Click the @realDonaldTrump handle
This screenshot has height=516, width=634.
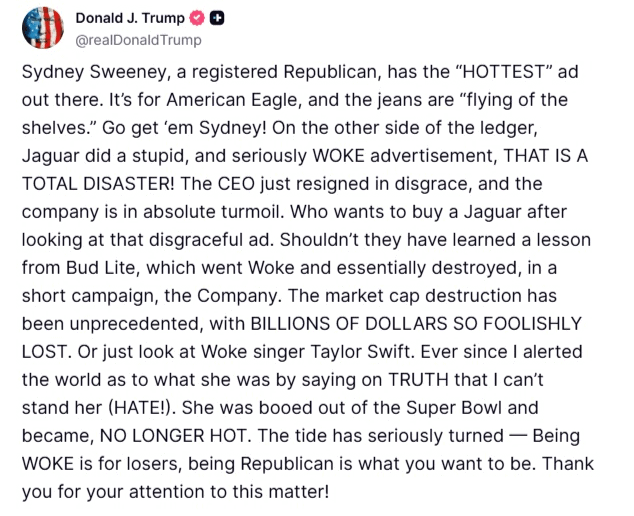coord(138,40)
